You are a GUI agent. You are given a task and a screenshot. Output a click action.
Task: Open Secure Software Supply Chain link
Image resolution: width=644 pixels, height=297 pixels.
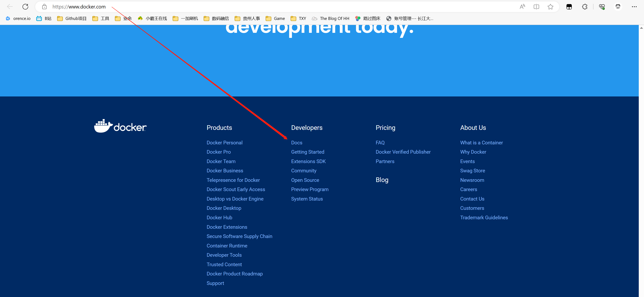point(239,236)
